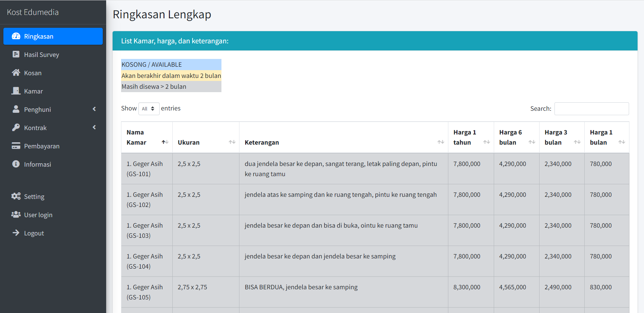Click the Hasil Survey link
The image size is (644, 313).
pyautogui.click(x=41, y=55)
